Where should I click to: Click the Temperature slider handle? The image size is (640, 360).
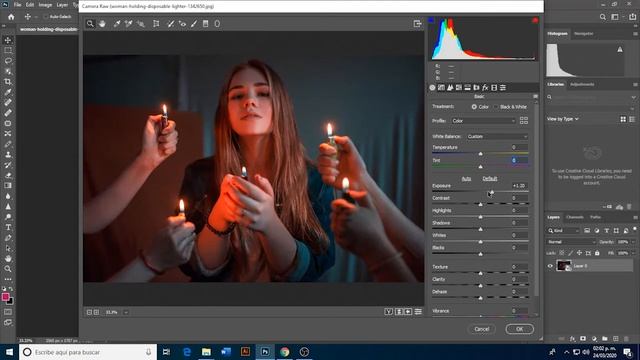(x=480, y=154)
